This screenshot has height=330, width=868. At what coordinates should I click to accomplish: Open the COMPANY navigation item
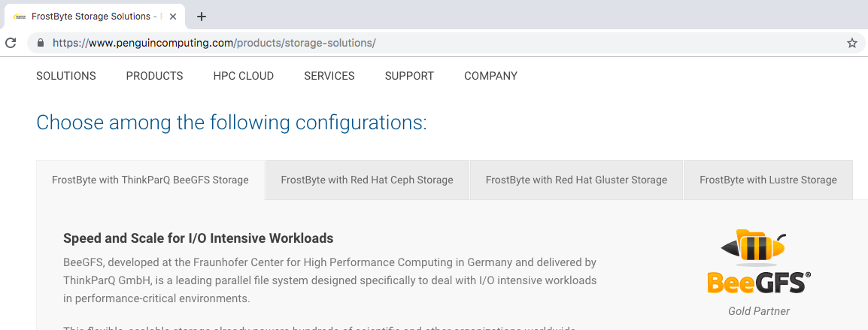coord(490,76)
